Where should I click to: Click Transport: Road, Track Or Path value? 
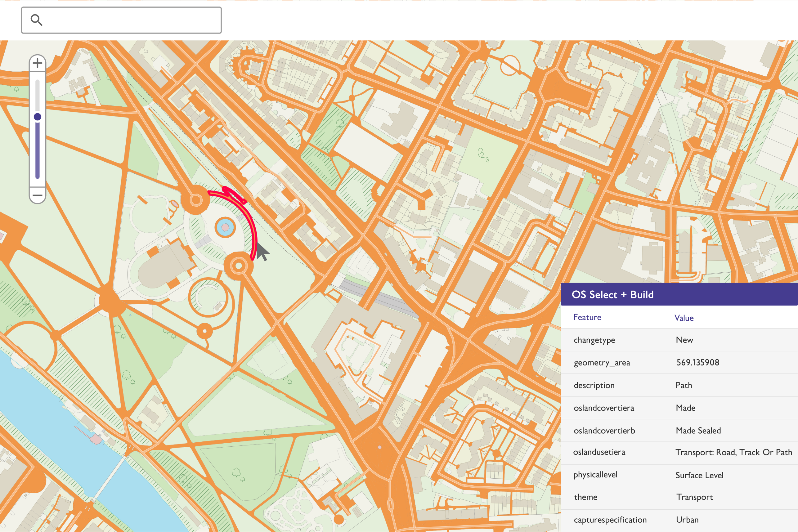(733, 452)
